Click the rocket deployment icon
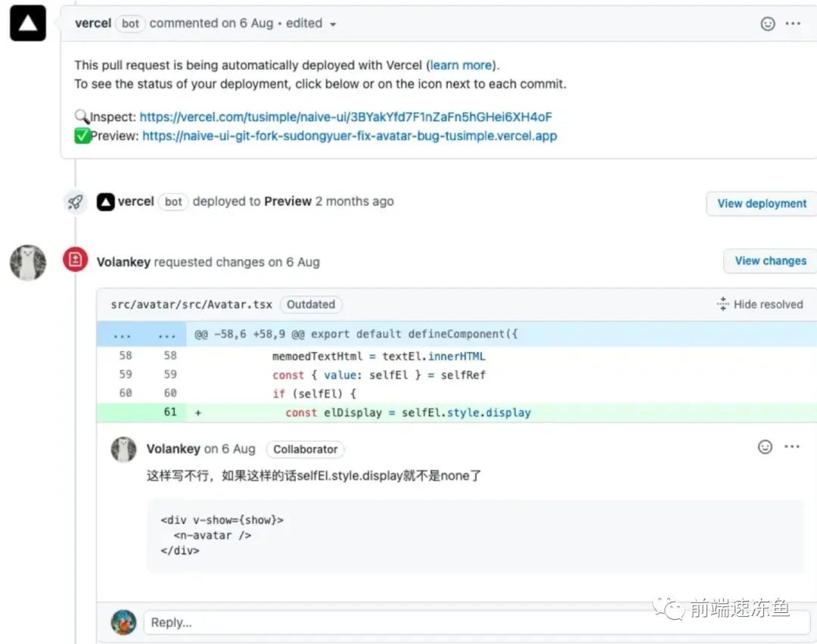The height and width of the screenshot is (644, 817). tap(75, 201)
